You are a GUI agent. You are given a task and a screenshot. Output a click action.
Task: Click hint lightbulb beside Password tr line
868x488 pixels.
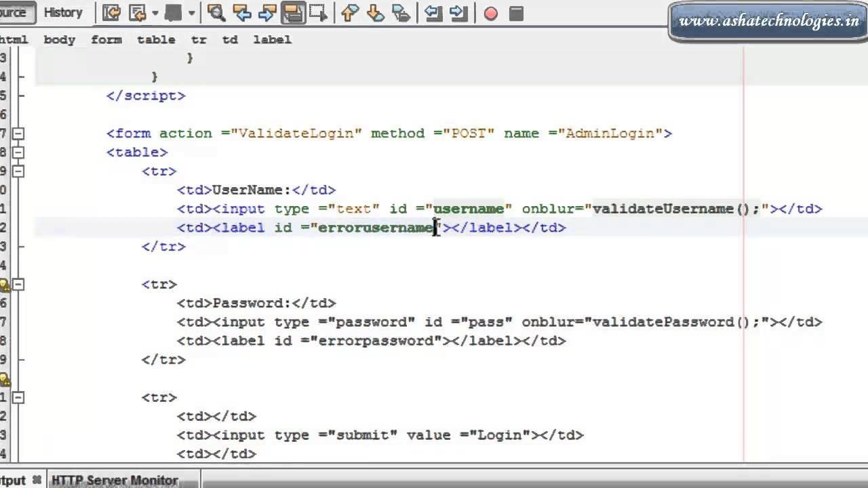click(5, 285)
